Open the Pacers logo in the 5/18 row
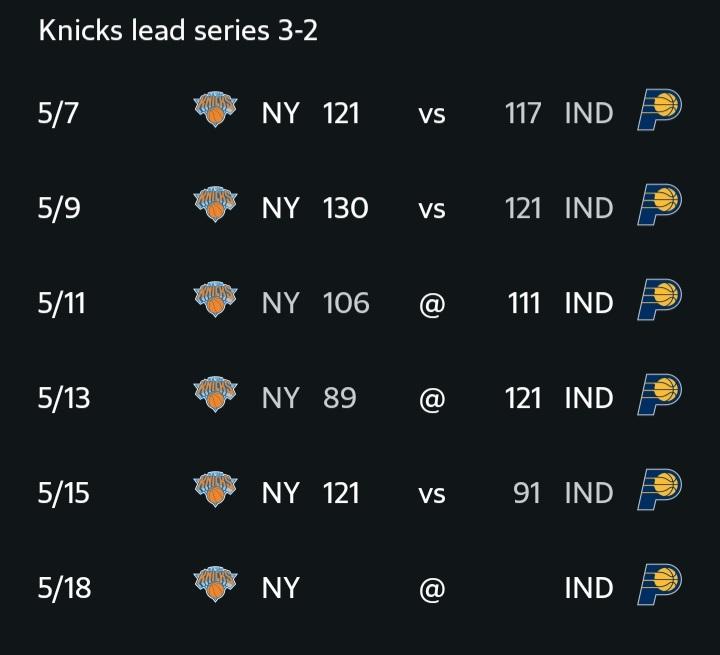 coord(659,584)
